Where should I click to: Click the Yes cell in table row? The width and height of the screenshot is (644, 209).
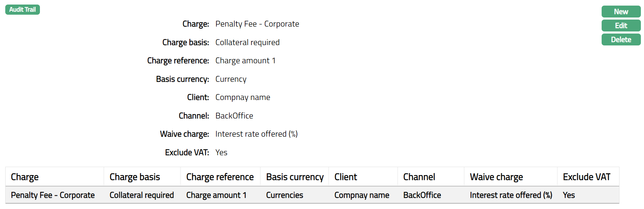(x=568, y=195)
